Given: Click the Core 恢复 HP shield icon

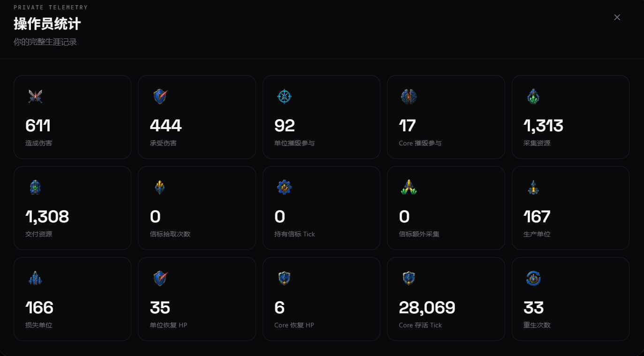Looking at the screenshot, I should (x=284, y=279).
